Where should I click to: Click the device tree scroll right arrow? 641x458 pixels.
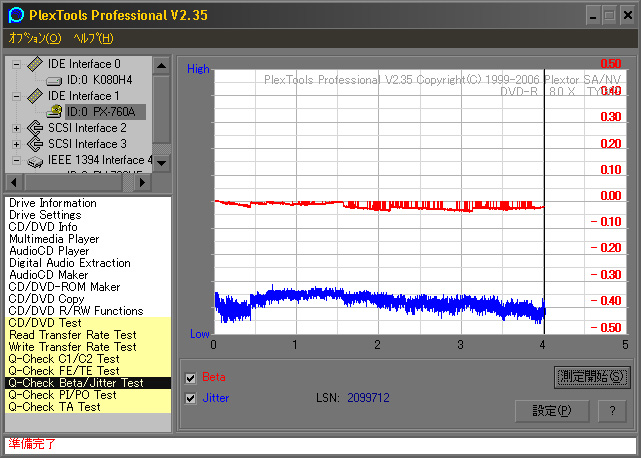pyautogui.click(x=142, y=182)
